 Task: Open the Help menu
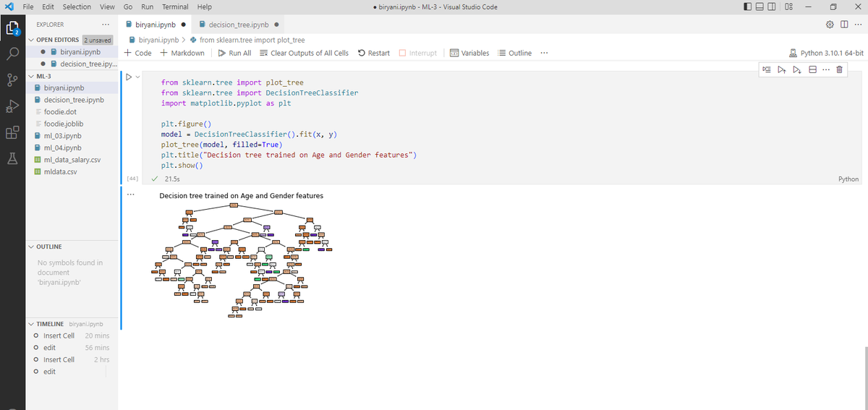[x=204, y=7]
